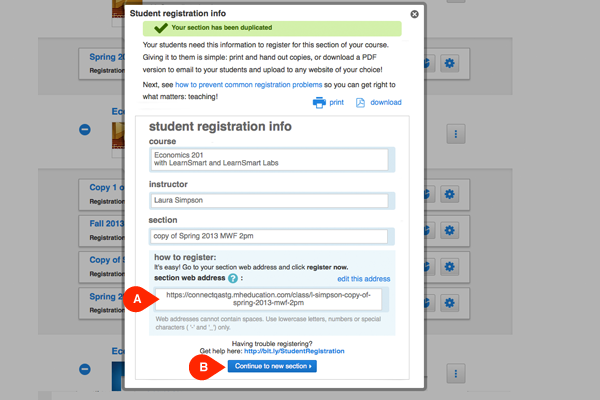Viewport: 600px width, 400px height.
Task: Open the three-dot options menu for bottom course
Action: pos(455,372)
